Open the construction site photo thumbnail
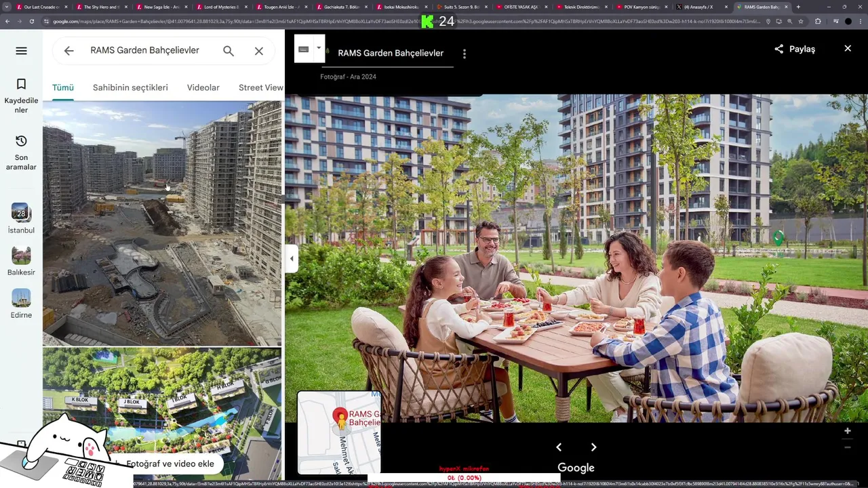 pyautogui.click(x=162, y=223)
